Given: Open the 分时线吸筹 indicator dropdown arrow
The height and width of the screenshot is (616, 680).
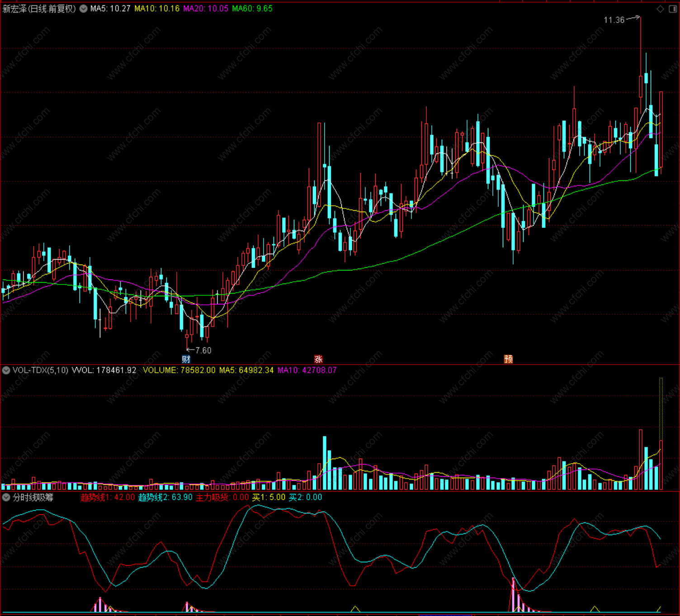Looking at the screenshot, I should [6, 498].
